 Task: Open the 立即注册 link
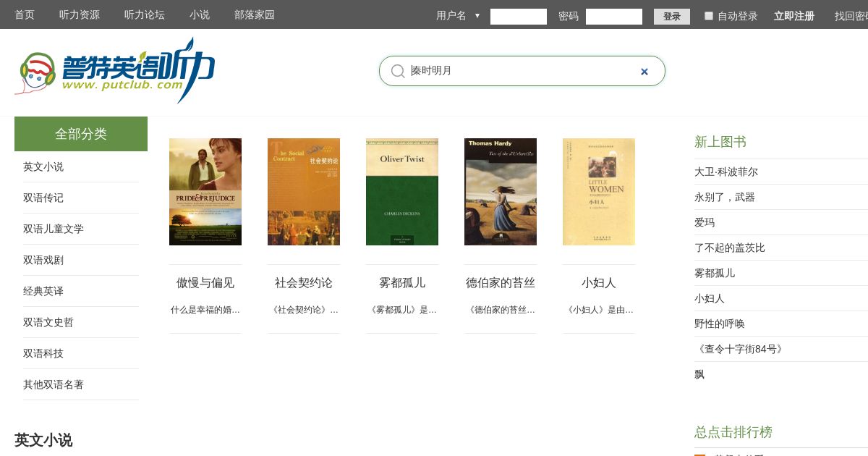pos(794,16)
